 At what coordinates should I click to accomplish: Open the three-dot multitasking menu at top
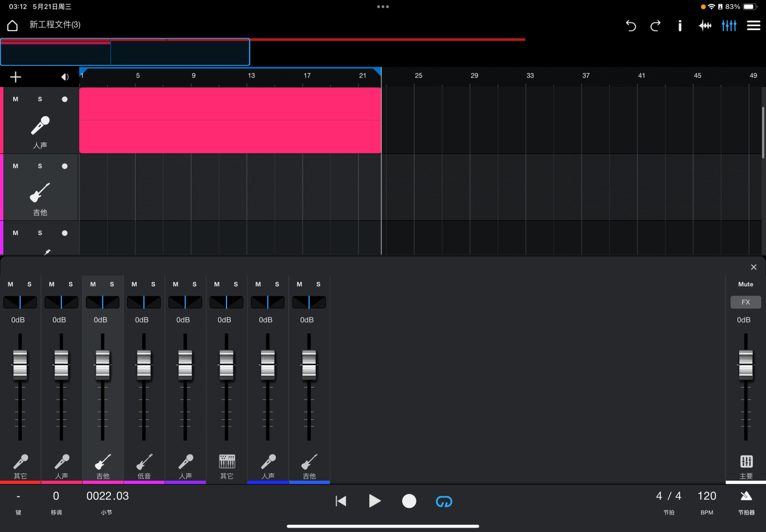click(383, 7)
